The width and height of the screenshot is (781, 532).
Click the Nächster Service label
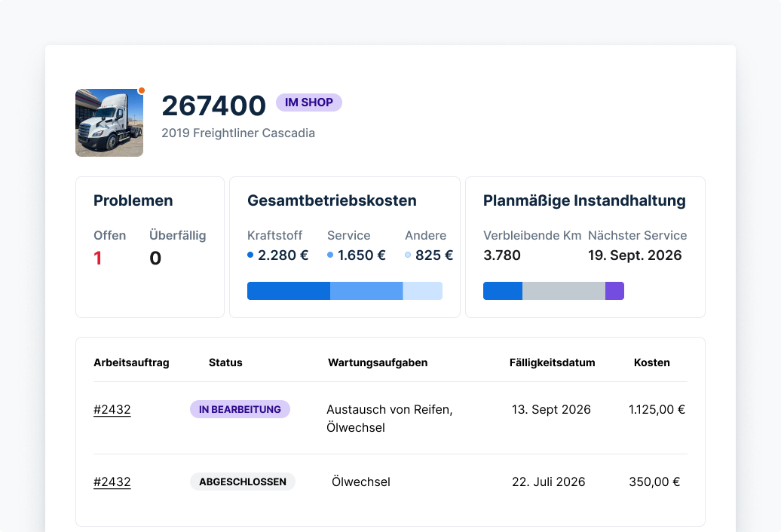(x=637, y=235)
